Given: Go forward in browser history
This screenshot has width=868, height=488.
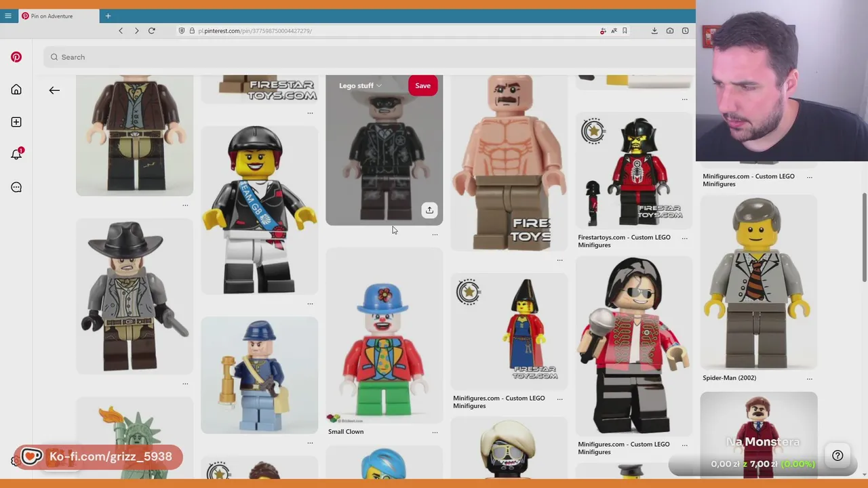Looking at the screenshot, I should (x=136, y=30).
